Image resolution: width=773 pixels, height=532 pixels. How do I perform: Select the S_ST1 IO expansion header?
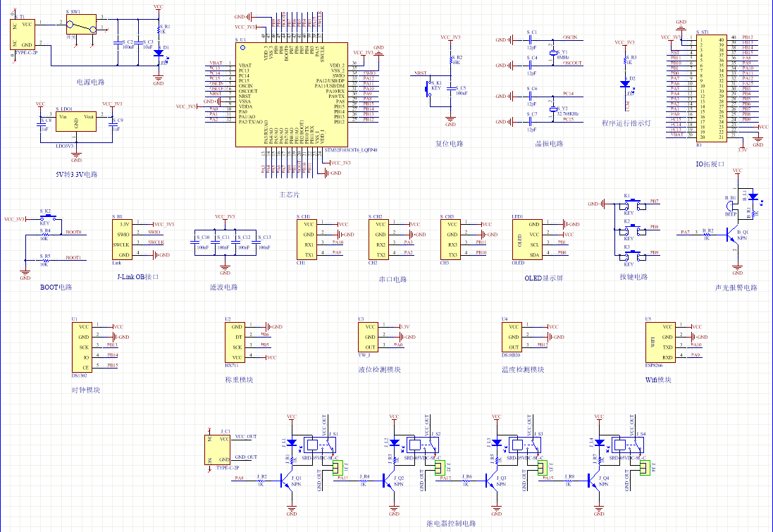coord(712,89)
